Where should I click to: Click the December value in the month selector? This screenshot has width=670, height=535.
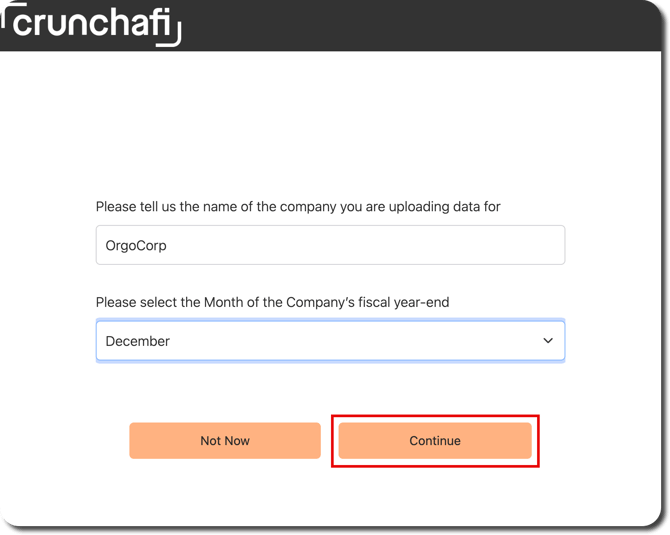(x=138, y=341)
